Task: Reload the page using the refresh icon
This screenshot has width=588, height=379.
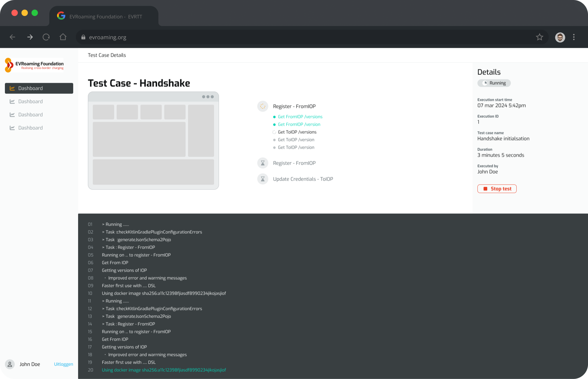Action: (46, 37)
